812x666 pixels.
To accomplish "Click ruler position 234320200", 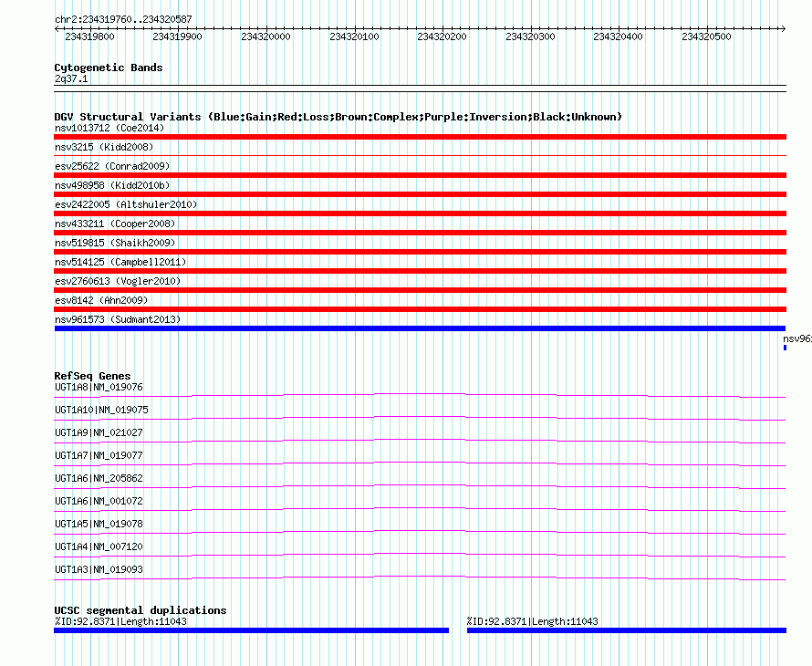I will pos(442,36).
